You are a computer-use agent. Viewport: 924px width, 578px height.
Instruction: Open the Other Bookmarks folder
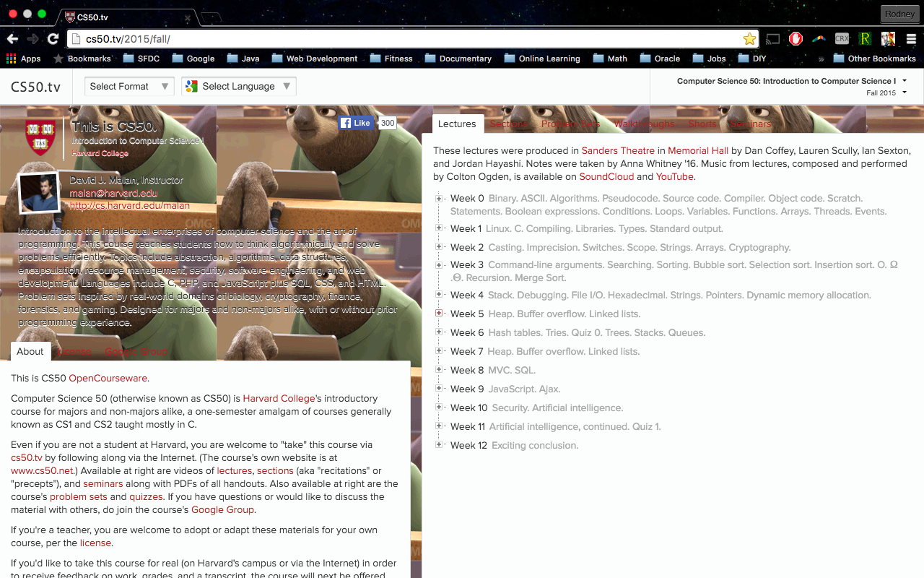coord(875,59)
